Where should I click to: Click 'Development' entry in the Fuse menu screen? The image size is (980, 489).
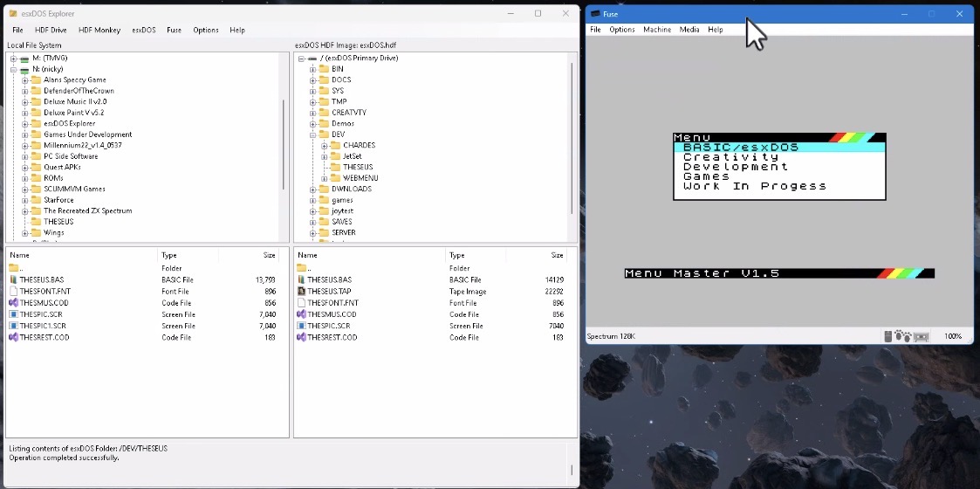[x=735, y=166]
